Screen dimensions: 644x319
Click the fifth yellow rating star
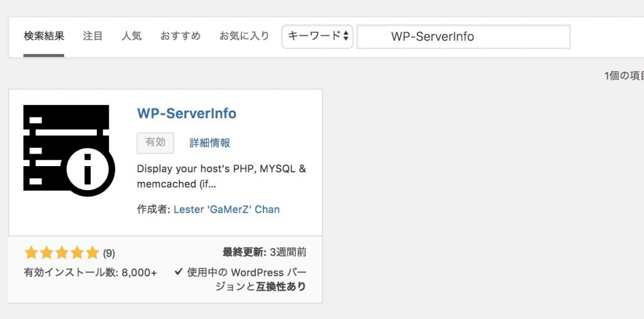pyautogui.click(x=92, y=253)
